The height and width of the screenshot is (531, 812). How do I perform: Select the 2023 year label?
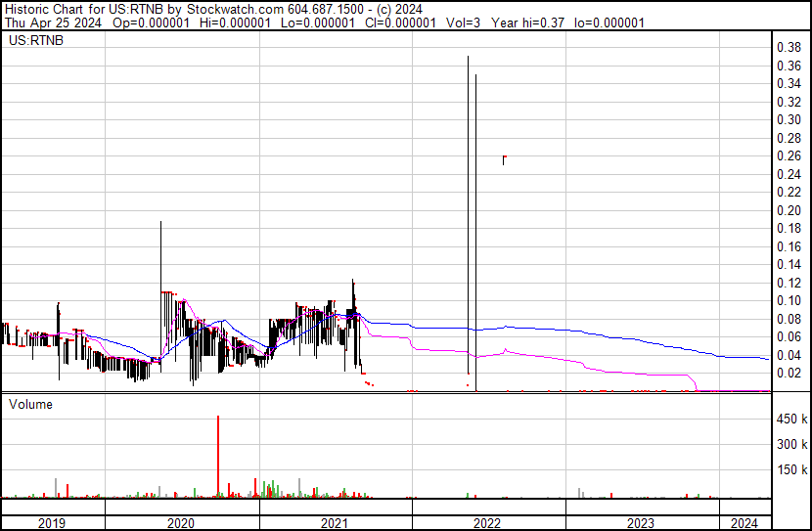641,523
